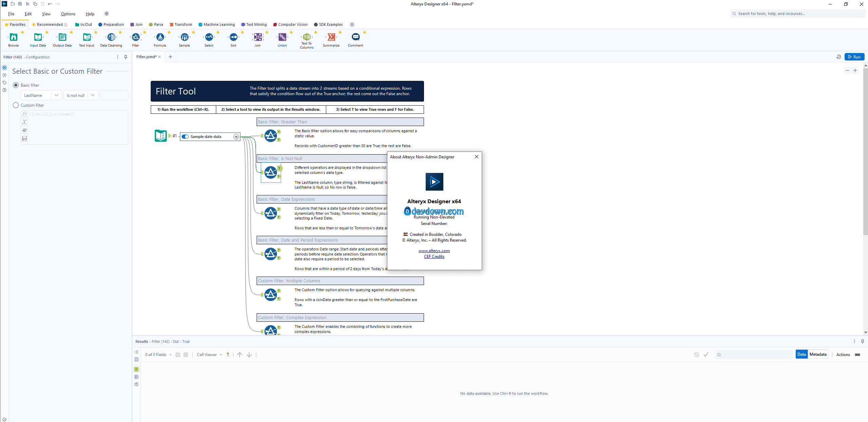Screen dimensions: 868x422
Task: Select the Custom filter radio button
Action: pyautogui.click(x=16, y=105)
